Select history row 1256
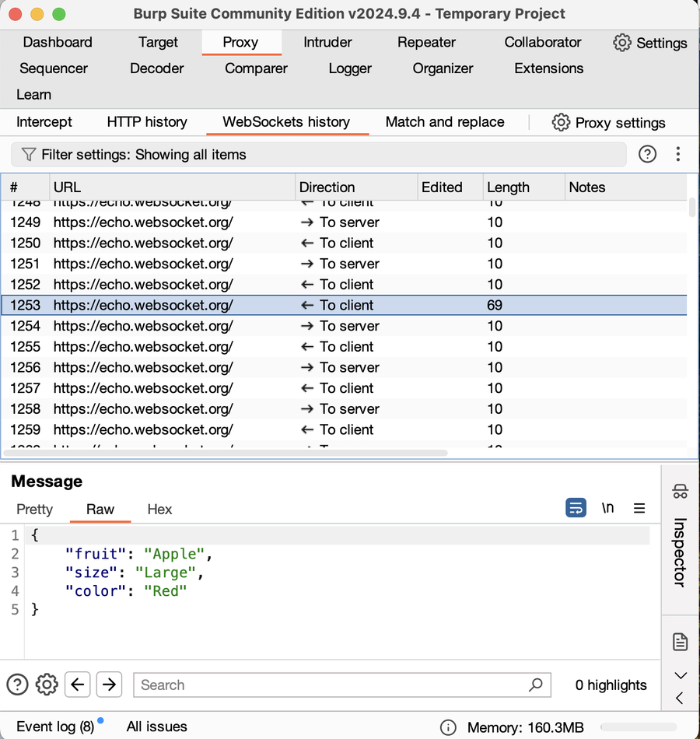700x739 pixels. 344,367
